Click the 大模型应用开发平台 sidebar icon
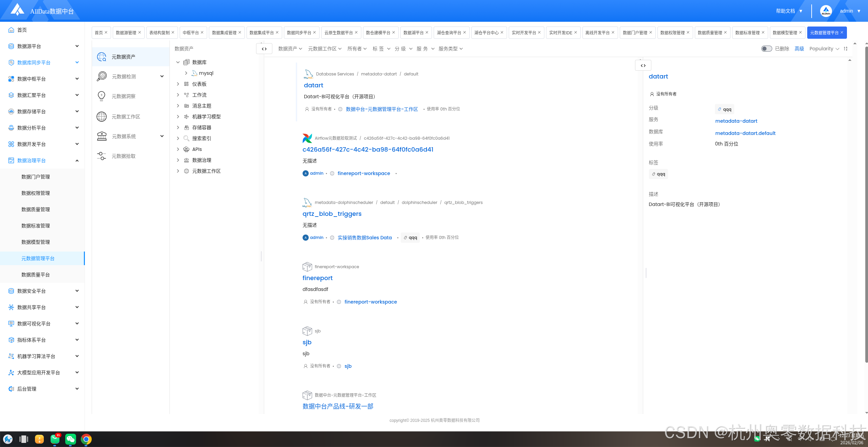Image resolution: width=868 pixels, height=447 pixels. (11, 373)
